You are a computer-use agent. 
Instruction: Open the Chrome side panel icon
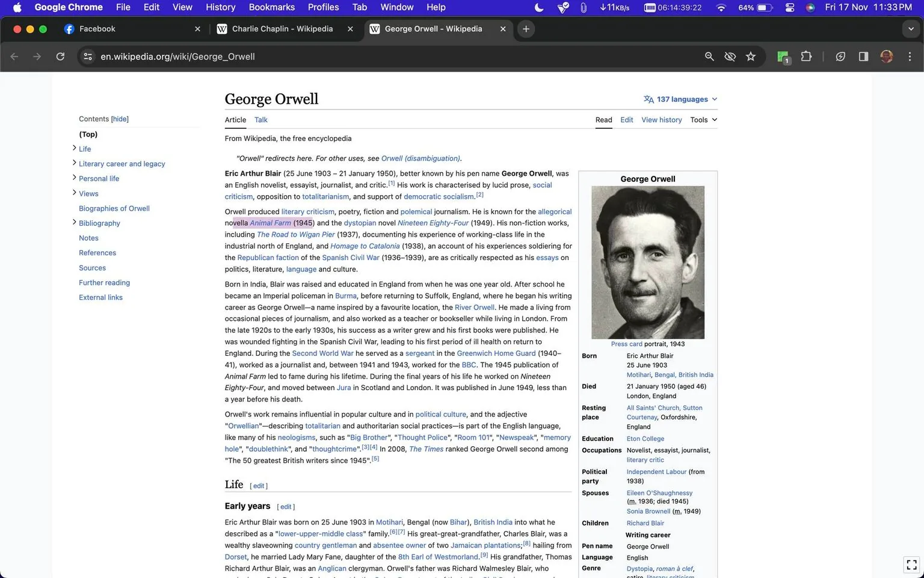point(863,56)
